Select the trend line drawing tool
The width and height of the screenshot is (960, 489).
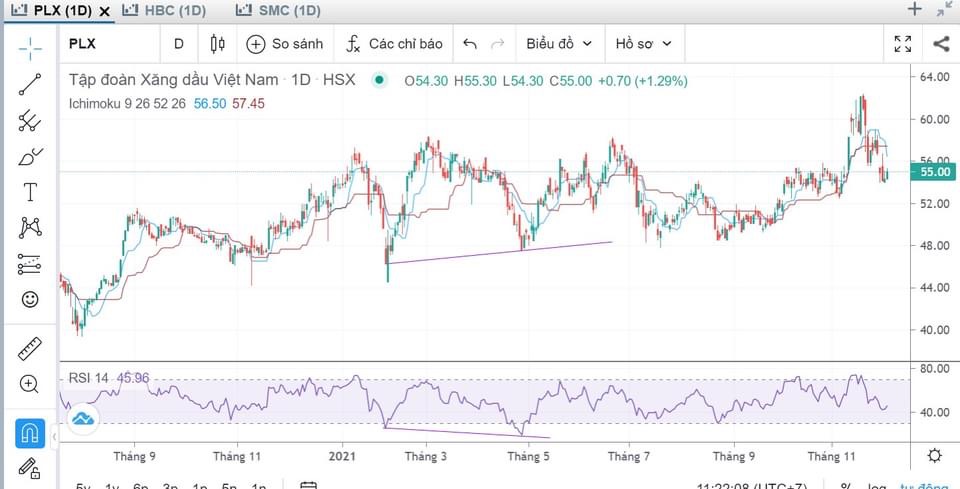[29, 84]
